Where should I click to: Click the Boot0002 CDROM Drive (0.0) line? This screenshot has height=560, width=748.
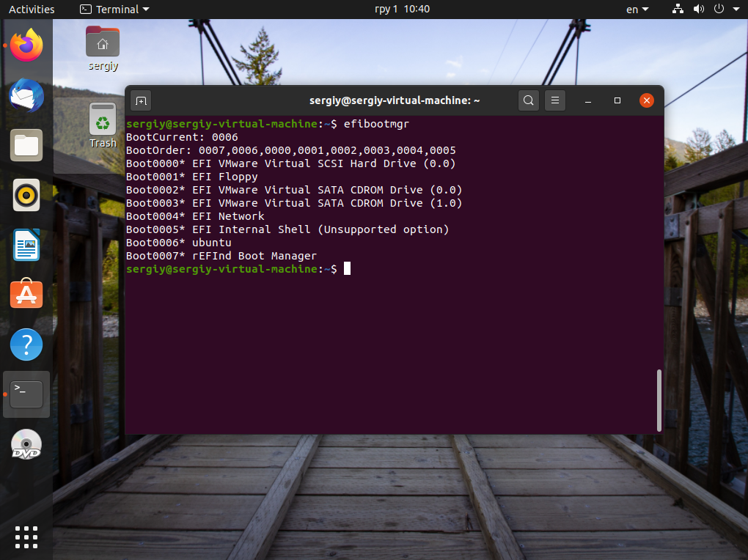pos(294,190)
